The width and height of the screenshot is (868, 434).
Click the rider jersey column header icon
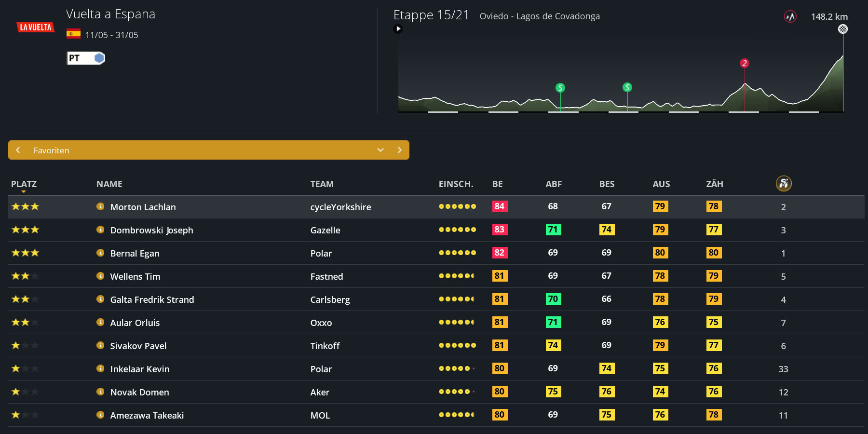click(x=783, y=183)
